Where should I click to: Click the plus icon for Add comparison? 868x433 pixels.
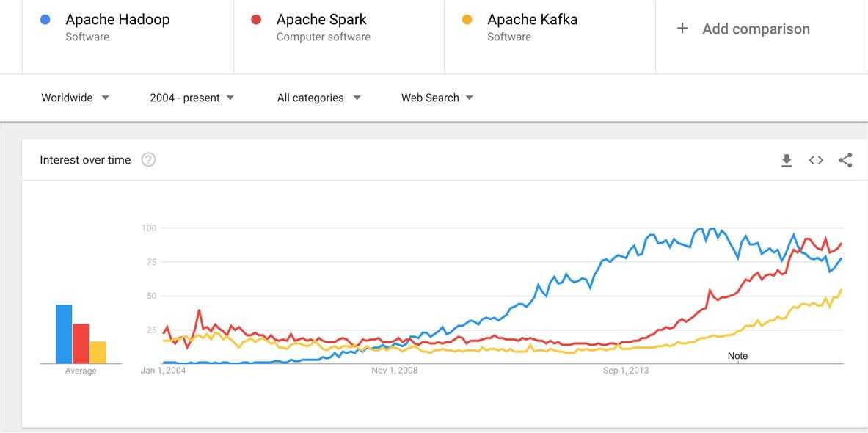[x=682, y=28]
